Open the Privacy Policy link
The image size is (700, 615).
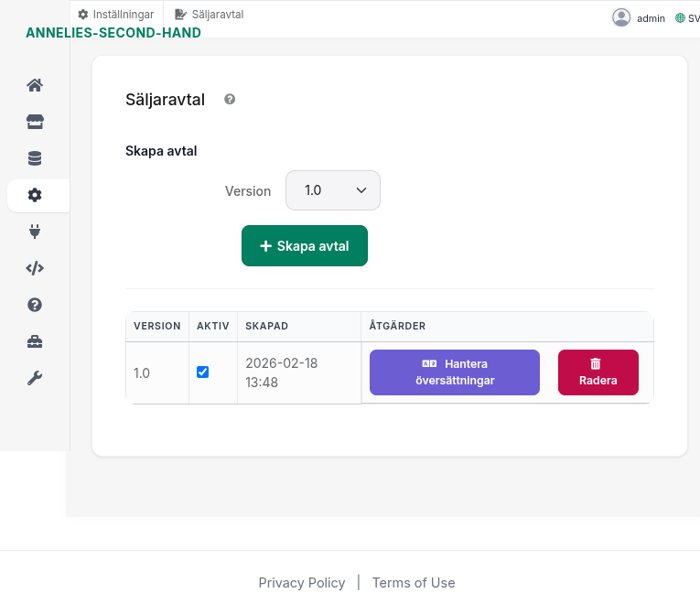[x=302, y=582]
